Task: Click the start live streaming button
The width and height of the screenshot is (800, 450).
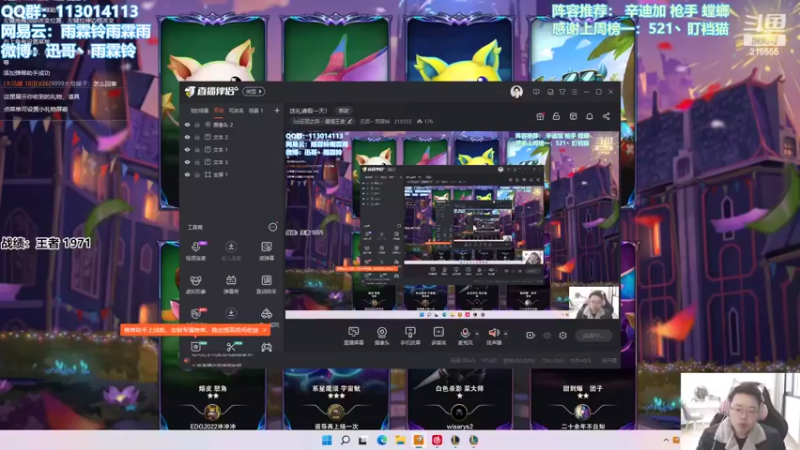Action: click(x=594, y=335)
